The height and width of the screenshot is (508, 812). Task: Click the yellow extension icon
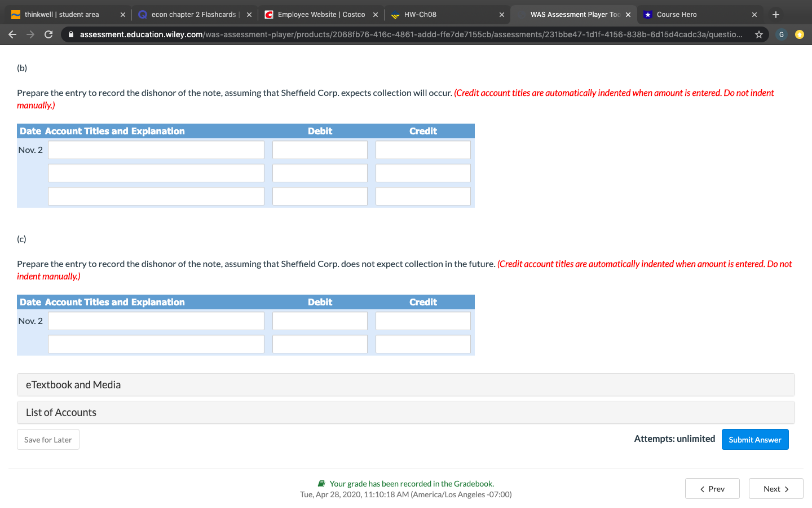pyautogui.click(x=799, y=34)
